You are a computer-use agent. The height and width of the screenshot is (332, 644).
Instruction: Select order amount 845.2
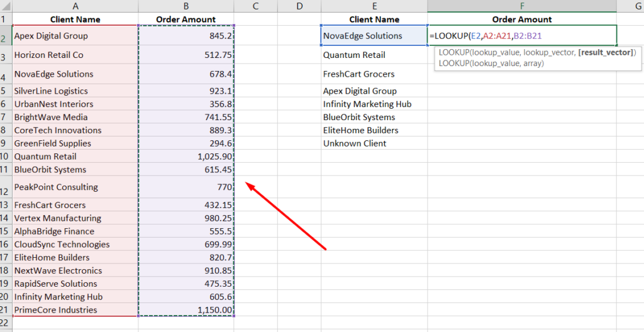coord(186,36)
